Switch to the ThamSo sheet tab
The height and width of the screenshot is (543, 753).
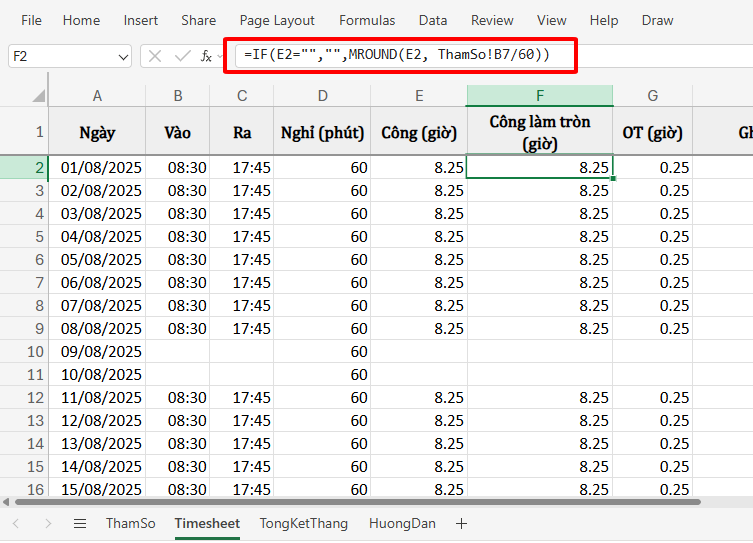coord(130,523)
